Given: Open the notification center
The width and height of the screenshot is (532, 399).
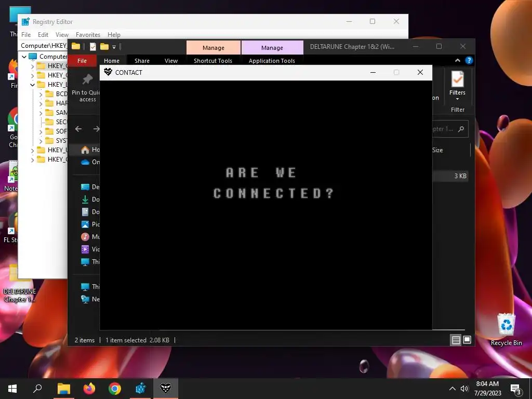Looking at the screenshot, I should (516, 389).
